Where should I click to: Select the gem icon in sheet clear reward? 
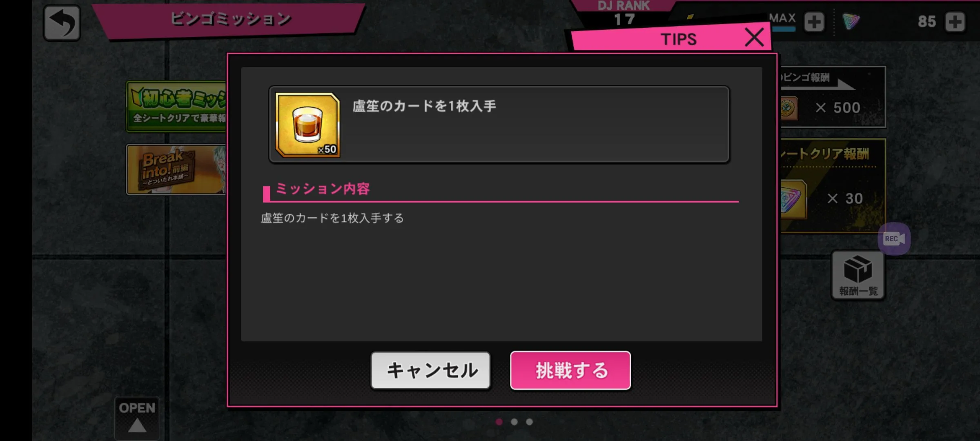[x=793, y=199]
